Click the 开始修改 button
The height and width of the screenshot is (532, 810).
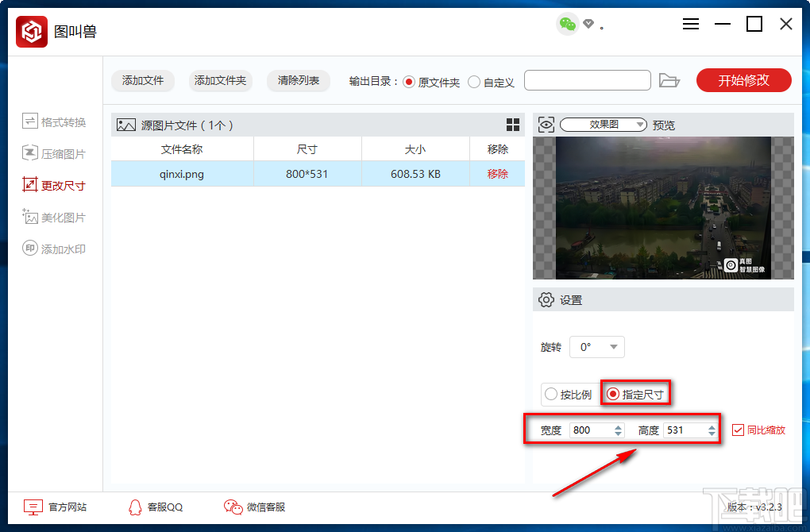point(744,80)
